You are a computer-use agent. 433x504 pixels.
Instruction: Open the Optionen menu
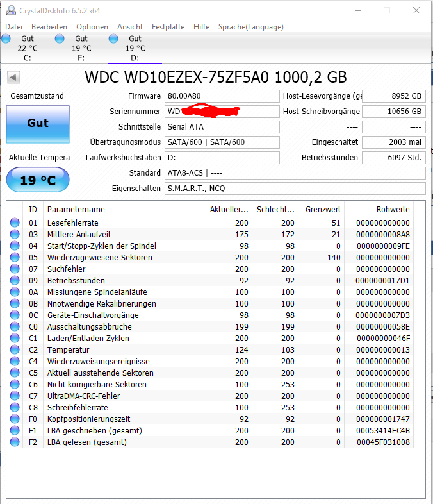pos(92,27)
